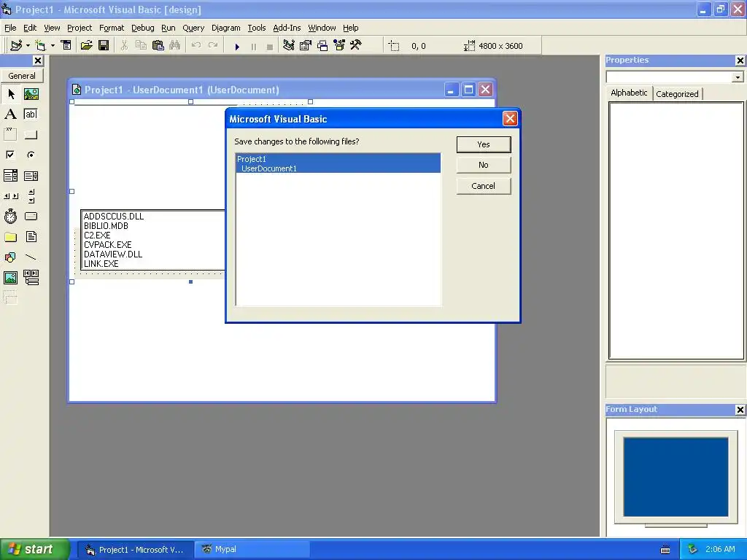Select the OptionButton control tool
The height and width of the screenshot is (560, 747).
31,155
